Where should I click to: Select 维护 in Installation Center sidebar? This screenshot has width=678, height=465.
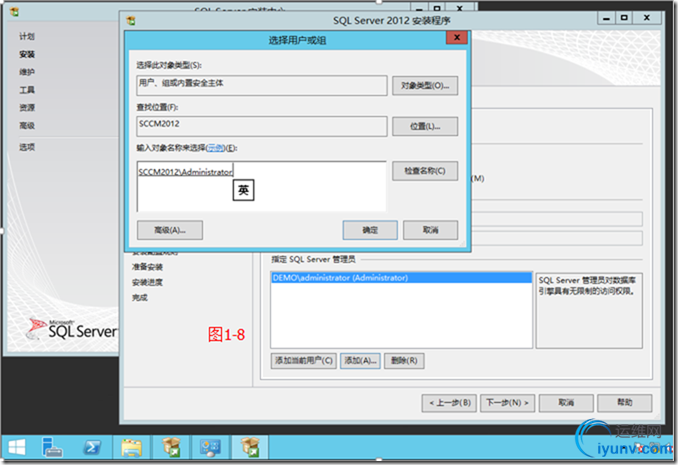click(x=27, y=72)
